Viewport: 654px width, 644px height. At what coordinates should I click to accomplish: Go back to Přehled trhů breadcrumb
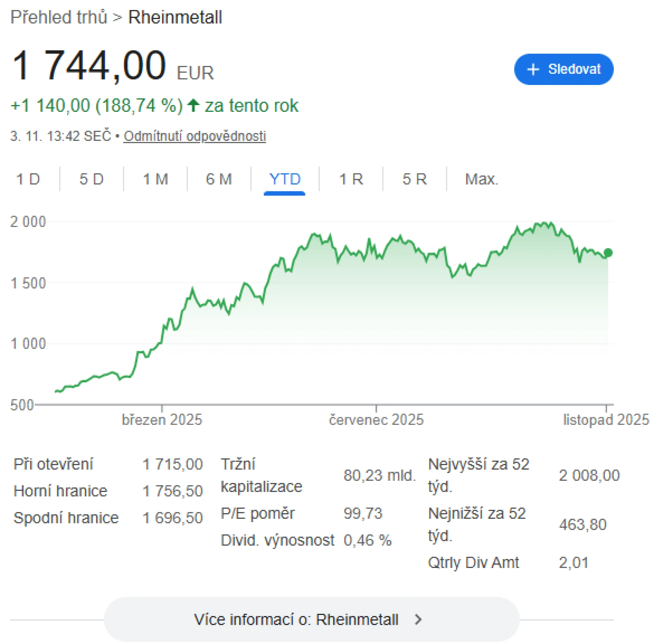(x=59, y=17)
